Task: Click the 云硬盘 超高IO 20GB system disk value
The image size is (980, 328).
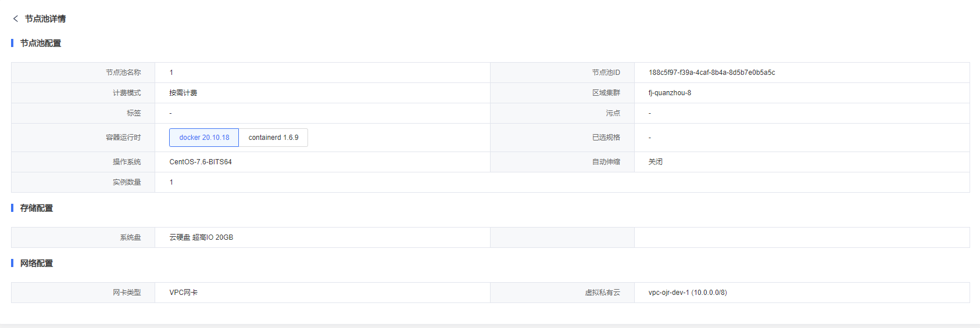Action: coord(201,237)
